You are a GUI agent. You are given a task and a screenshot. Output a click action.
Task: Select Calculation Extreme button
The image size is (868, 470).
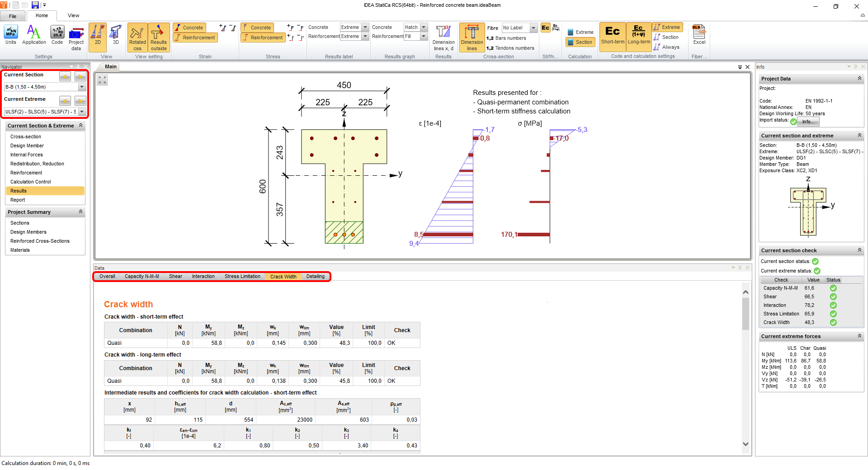click(580, 32)
